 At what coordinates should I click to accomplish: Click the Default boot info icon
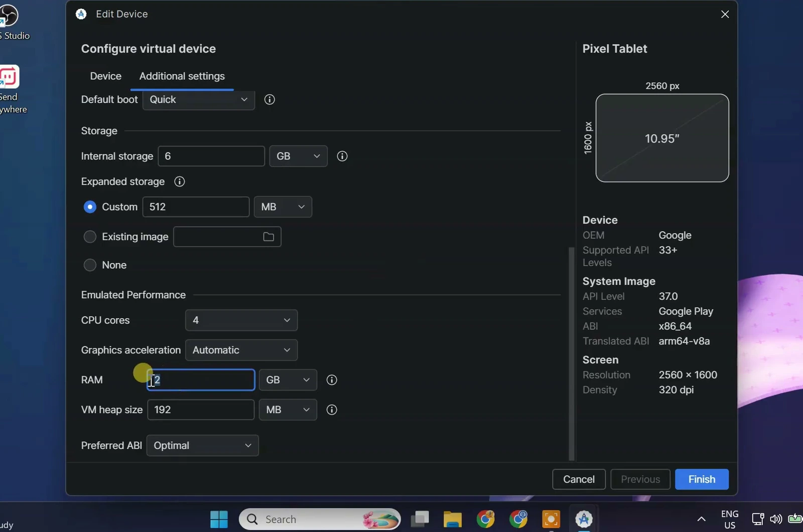click(x=270, y=99)
